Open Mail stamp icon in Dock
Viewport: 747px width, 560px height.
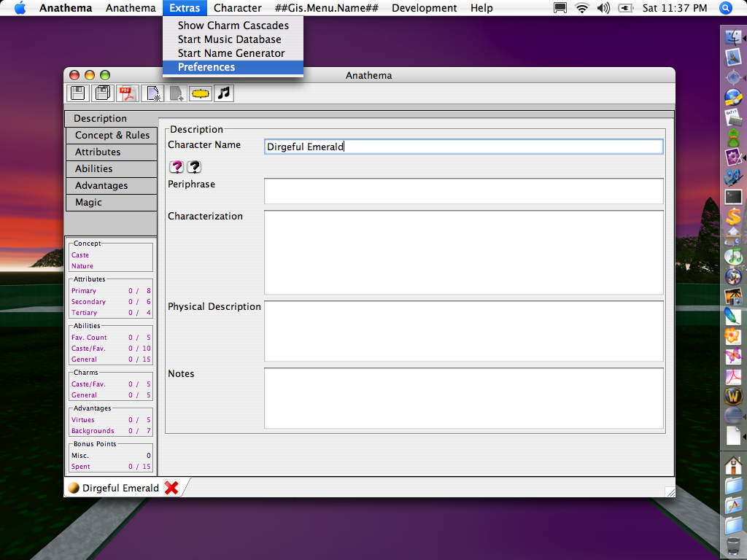pos(734,57)
